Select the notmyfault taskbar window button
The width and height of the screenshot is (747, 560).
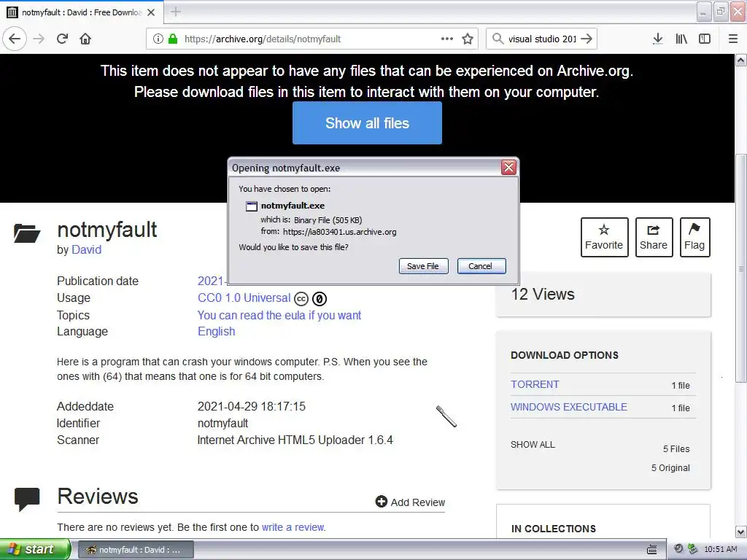135,550
